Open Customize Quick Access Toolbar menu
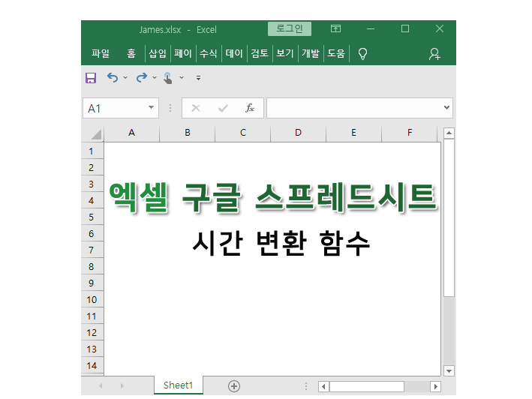Screen dimensions: 532x399 199,78
